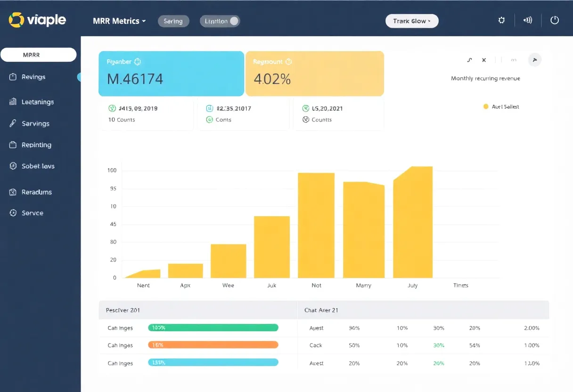Image resolution: width=573 pixels, height=392 pixels.
Task: Click the Ajest row label
Action: tap(316, 328)
